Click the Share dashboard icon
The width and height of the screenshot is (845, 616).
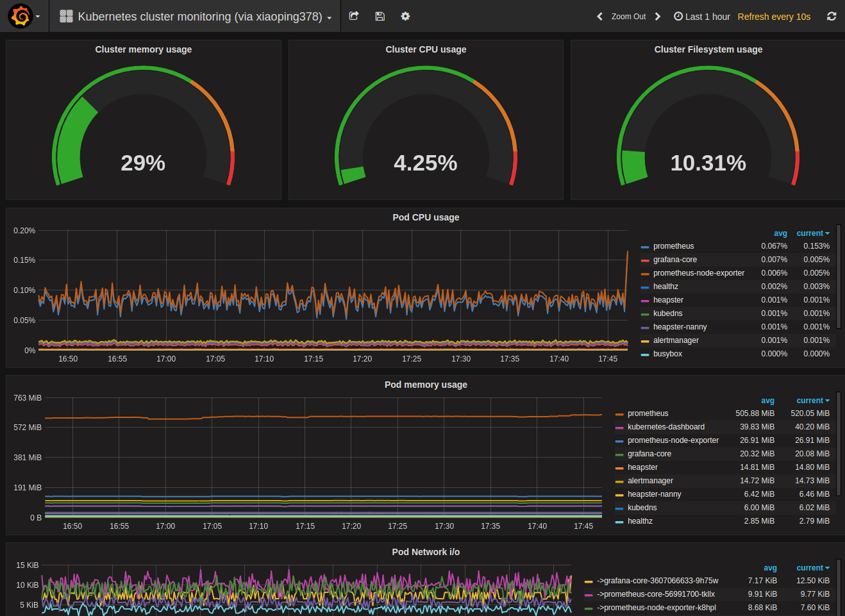[353, 16]
